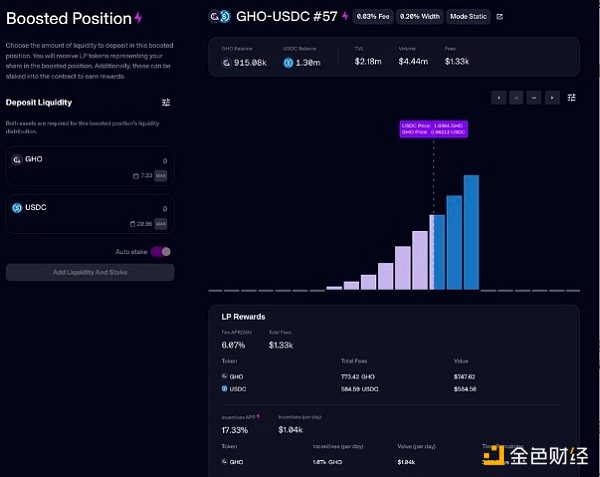Click the 773.42 GHO total fees cell
Screen dimensions: 600x477
[358, 377]
